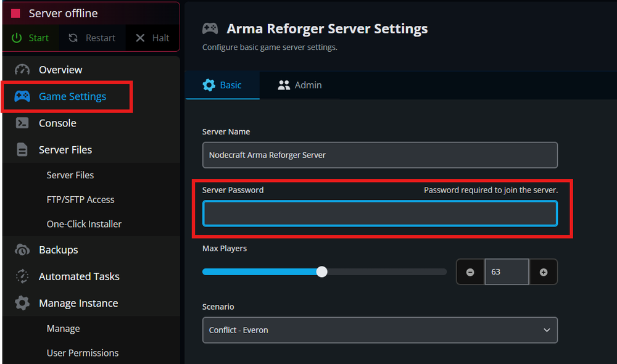The height and width of the screenshot is (364, 617).
Task: Open the Server Files sub-item
Action: 70,175
